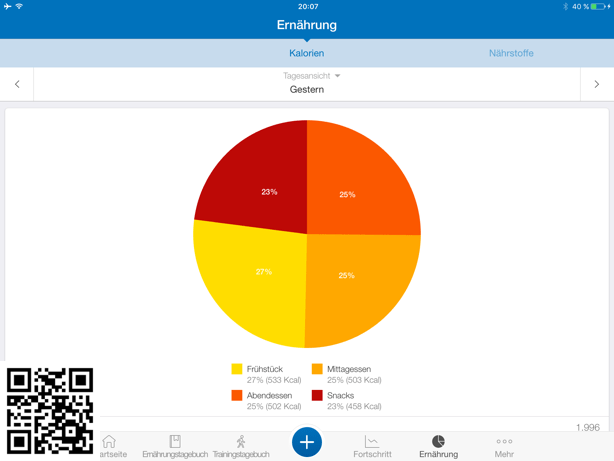Open the Ernährungstagebuch diary icon
This screenshot has height=461, width=614.
(175, 442)
